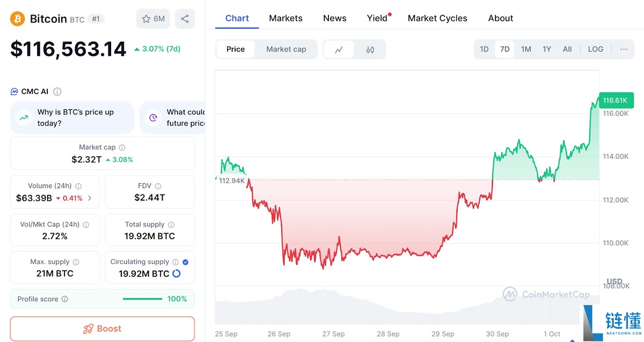Viewport: 644px width, 342px height.
Task: Click the share icon next to the star
Action: [185, 18]
